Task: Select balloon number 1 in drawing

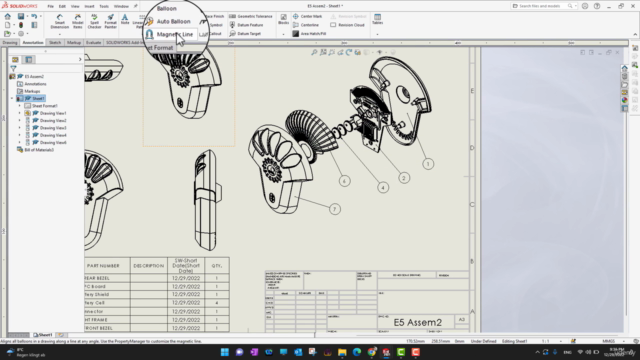Action: [x=428, y=164]
